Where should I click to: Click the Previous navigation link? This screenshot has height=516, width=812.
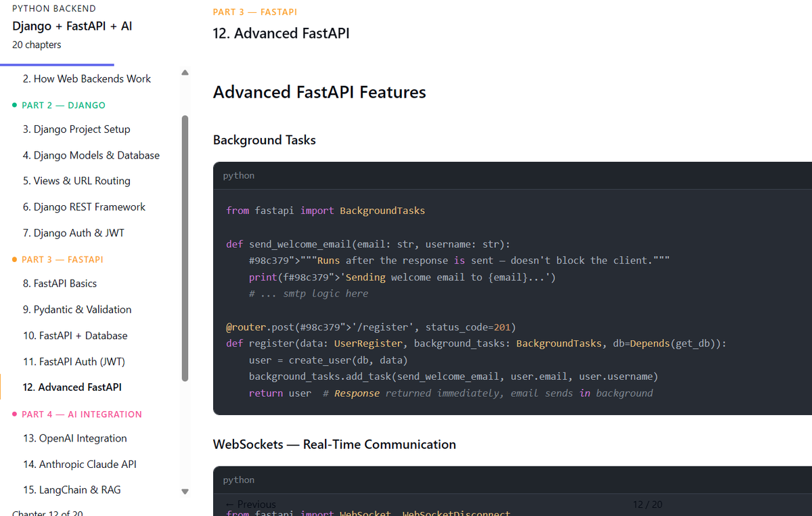[250, 504]
